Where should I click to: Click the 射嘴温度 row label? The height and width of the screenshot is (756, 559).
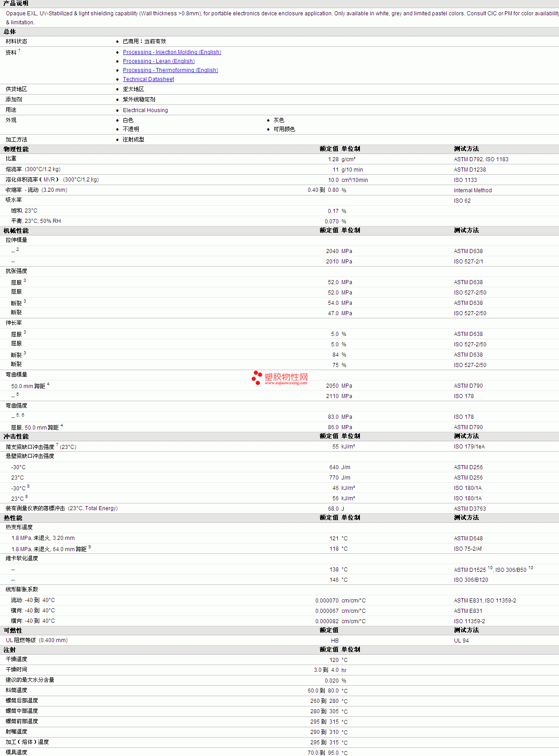16,732
